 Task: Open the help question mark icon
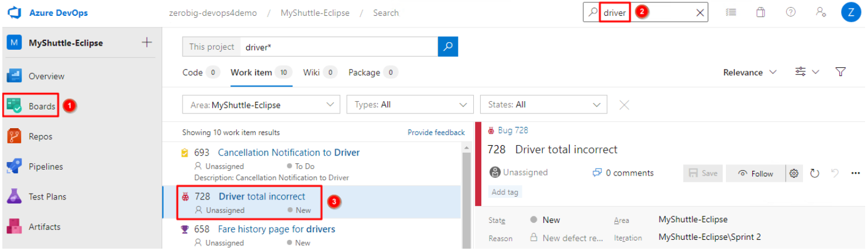tap(791, 12)
